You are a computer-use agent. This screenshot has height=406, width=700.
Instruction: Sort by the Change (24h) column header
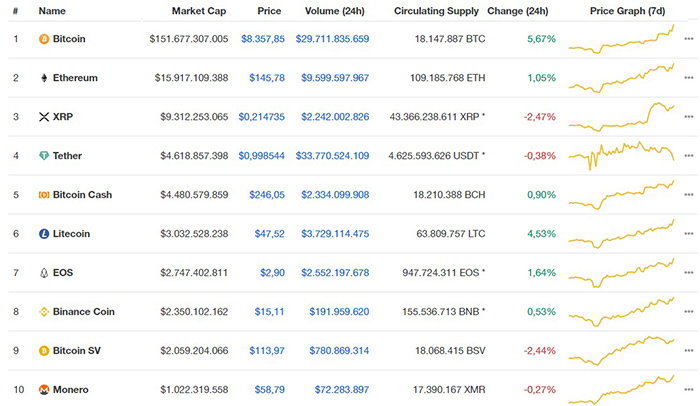[x=517, y=11]
